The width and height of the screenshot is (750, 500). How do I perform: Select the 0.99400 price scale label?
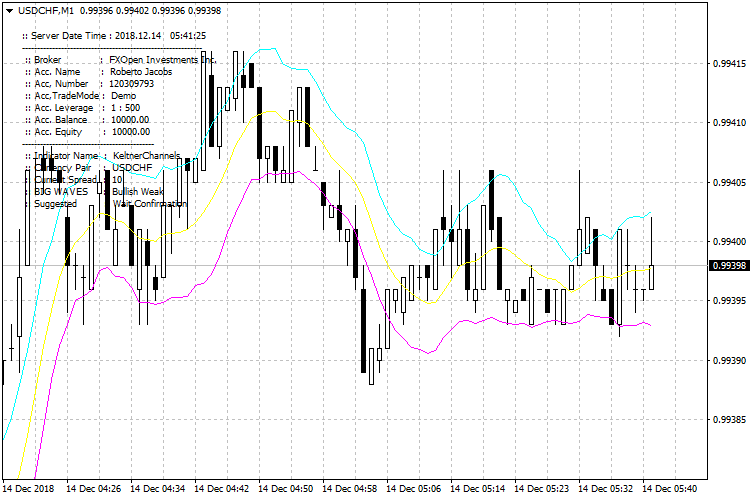point(726,242)
